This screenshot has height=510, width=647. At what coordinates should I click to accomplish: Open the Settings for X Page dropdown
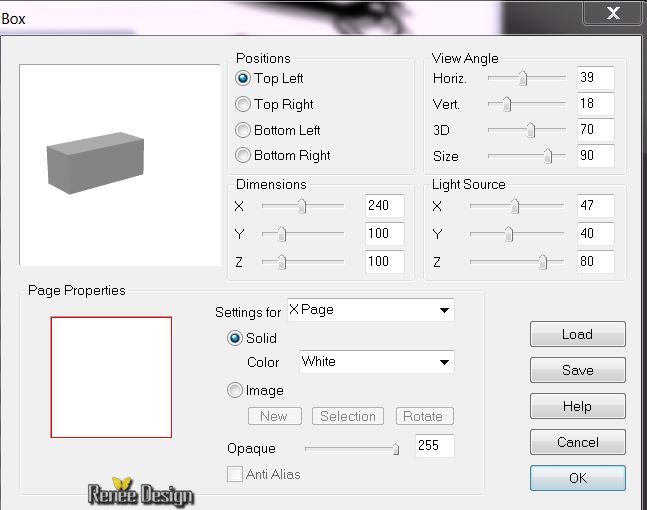click(371, 310)
